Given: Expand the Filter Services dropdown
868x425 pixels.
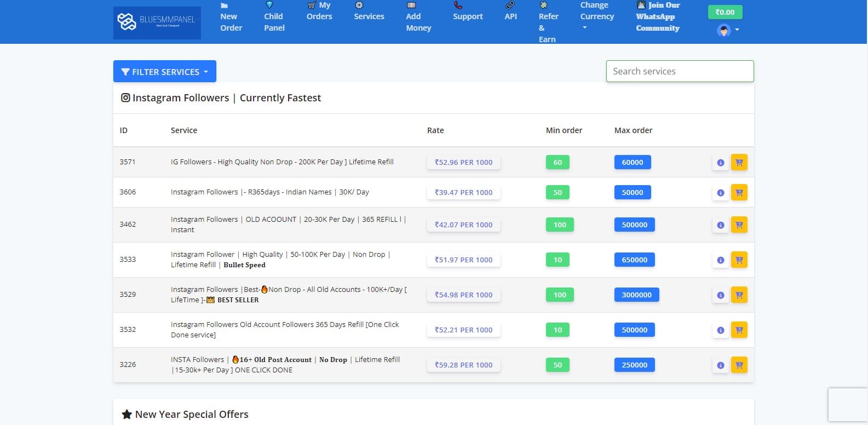Looking at the screenshot, I should [164, 72].
